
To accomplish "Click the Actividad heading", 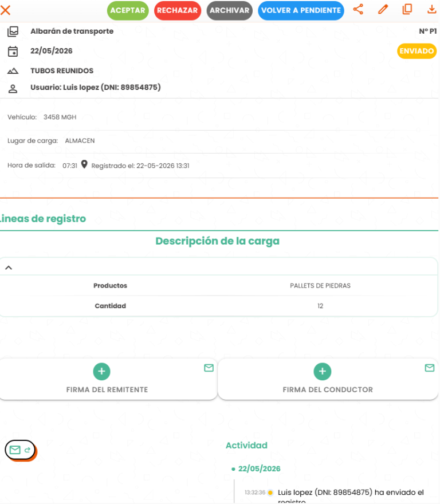I will [246, 445].
